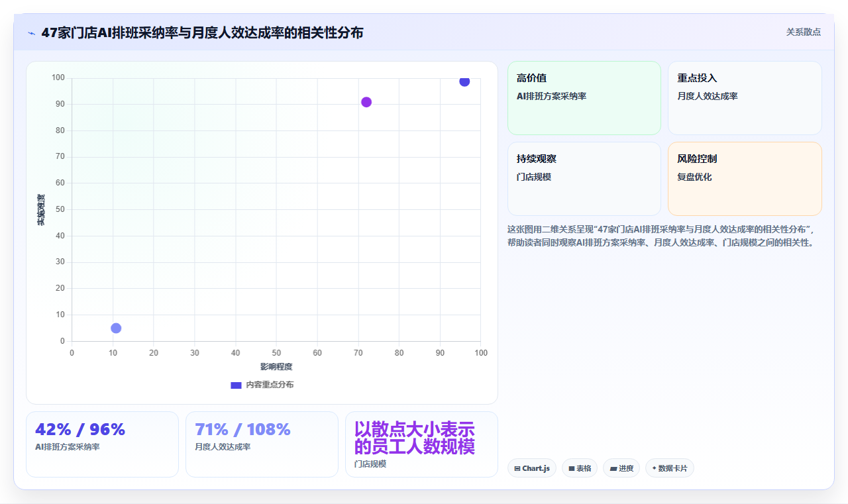
Task: Click the description paragraph below the cards
Action: pos(664,236)
